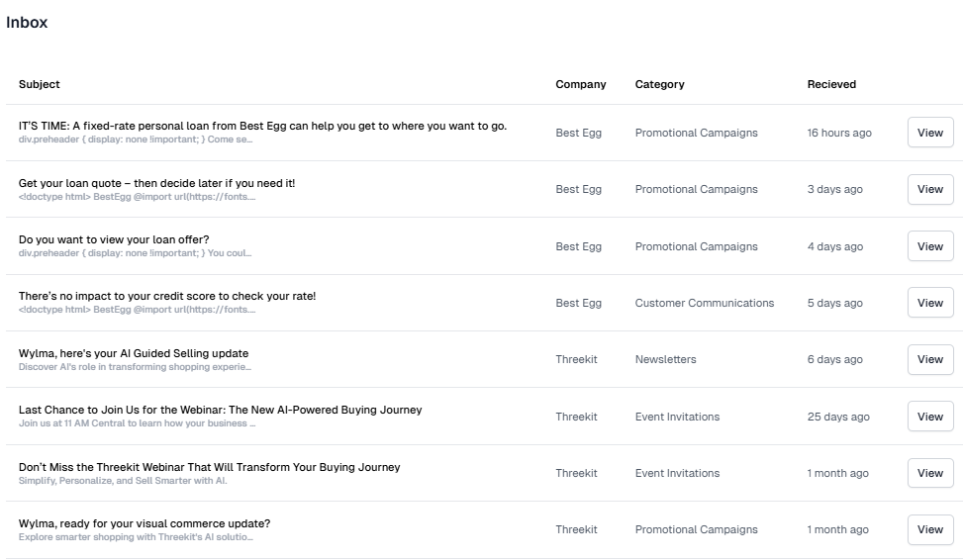Open View for 'visual commerce update' email

point(929,529)
